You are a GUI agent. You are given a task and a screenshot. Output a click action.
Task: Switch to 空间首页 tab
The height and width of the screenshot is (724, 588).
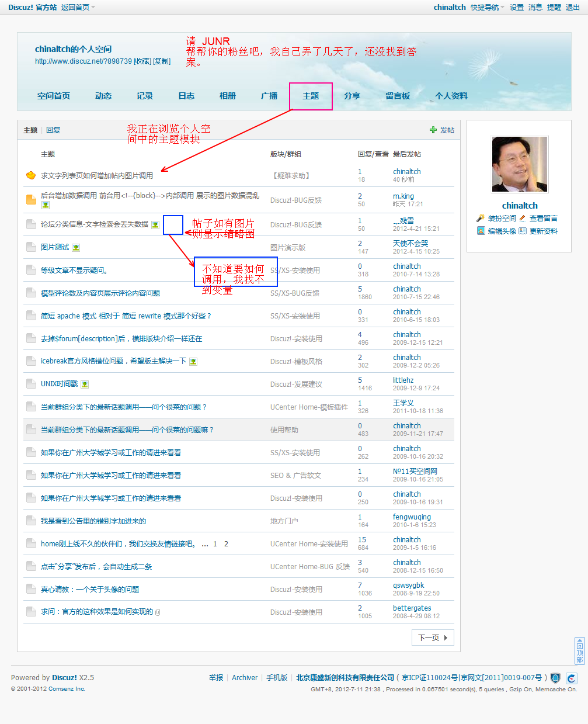click(x=54, y=96)
